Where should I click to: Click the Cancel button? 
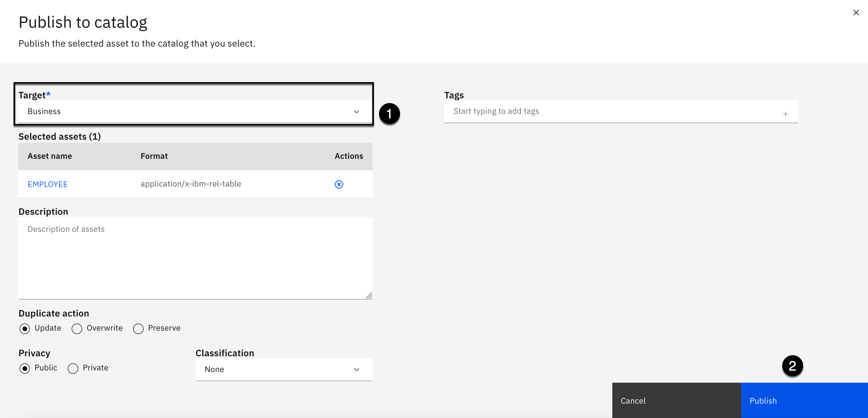click(x=676, y=400)
